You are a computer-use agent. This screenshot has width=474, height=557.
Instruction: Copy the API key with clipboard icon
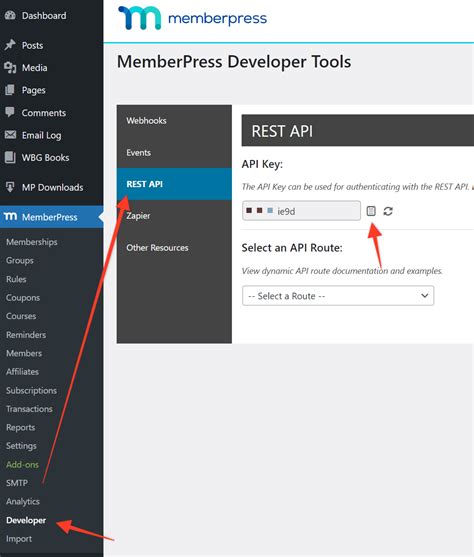click(x=371, y=211)
